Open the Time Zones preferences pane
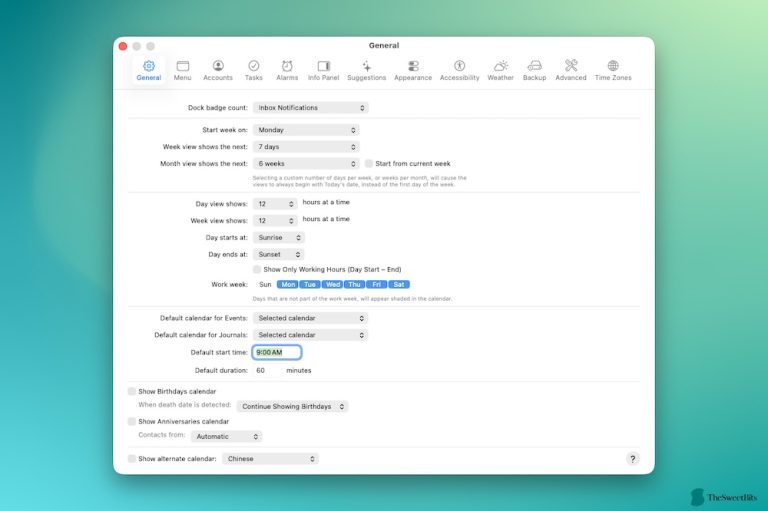This screenshot has height=511, width=768. pyautogui.click(x=613, y=70)
